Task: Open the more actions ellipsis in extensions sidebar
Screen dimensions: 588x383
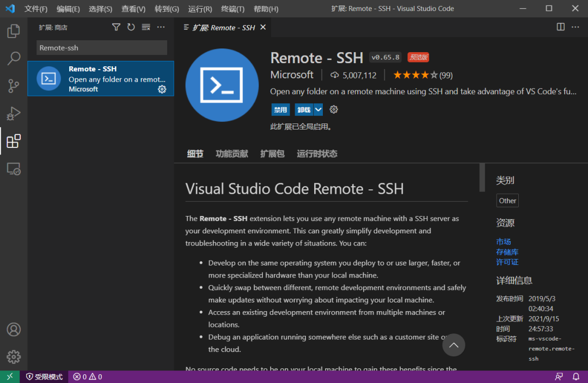Action: (x=161, y=27)
